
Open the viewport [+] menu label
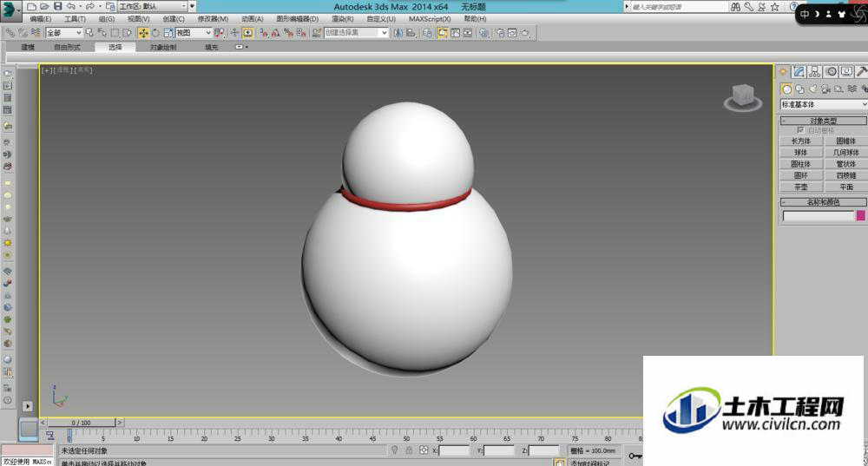[47, 70]
